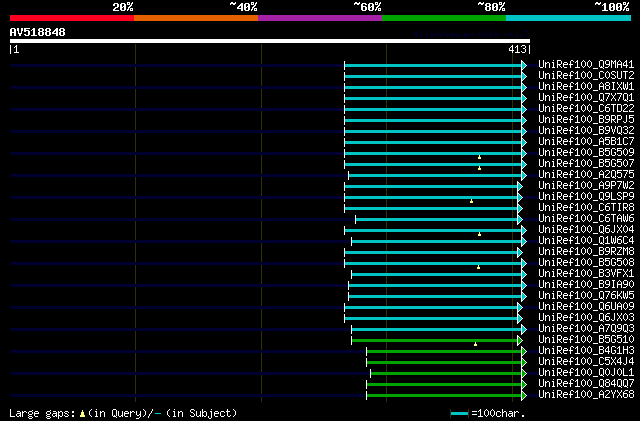This screenshot has height=421, width=640.
Task: Click the Large gaps legend text
Action: [123, 413]
